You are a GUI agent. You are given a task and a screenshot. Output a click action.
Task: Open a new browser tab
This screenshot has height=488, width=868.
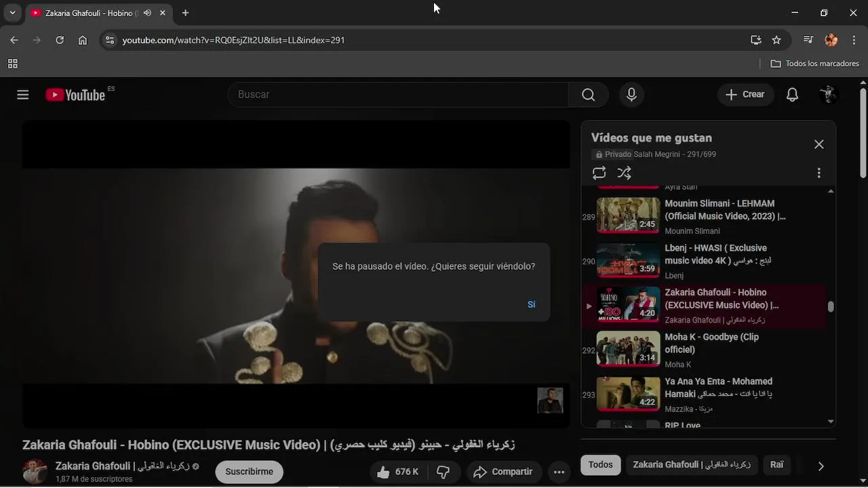point(185,13)
